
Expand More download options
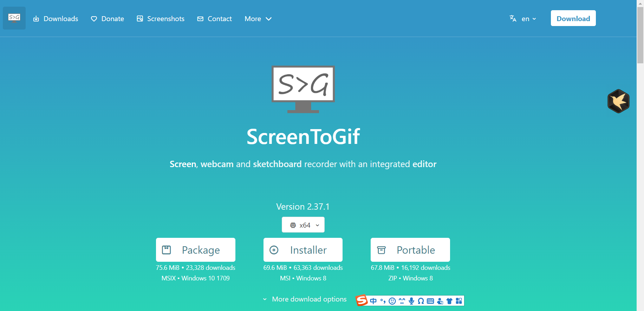[x=305, y=299]
